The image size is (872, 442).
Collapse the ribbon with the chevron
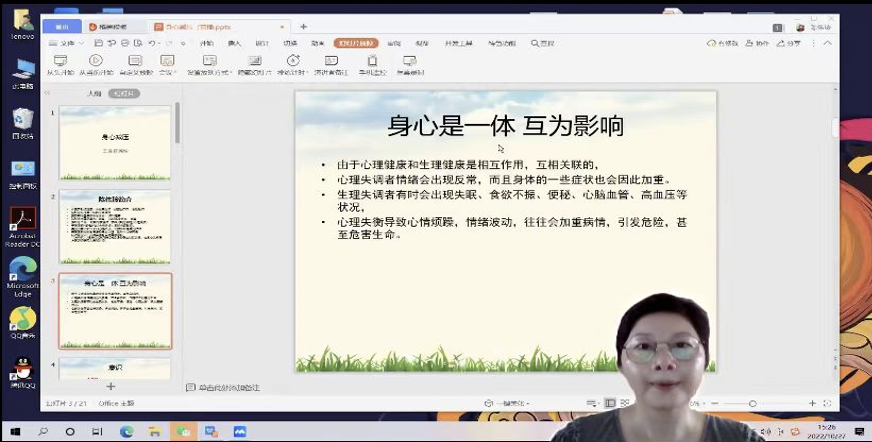coord(828,43)
